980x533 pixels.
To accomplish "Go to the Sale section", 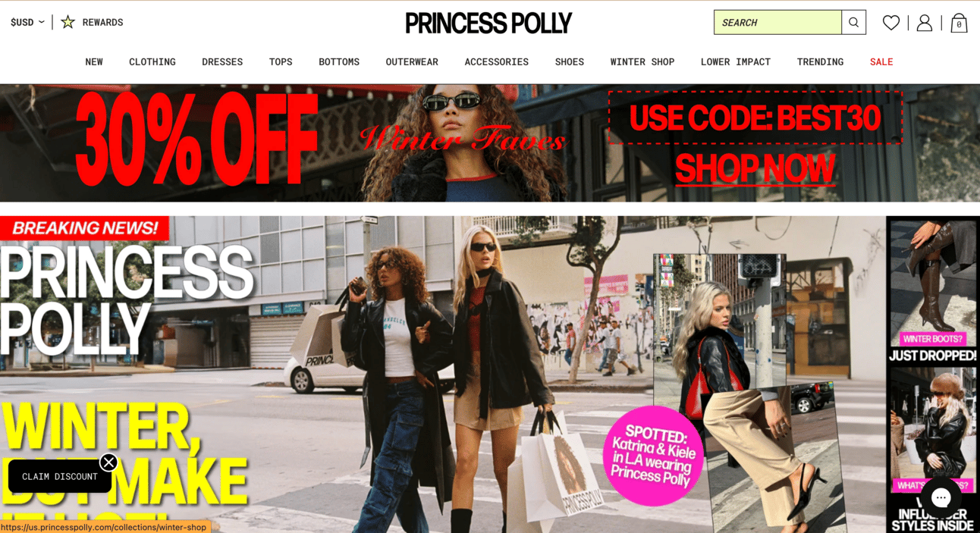I will (881, 62).
